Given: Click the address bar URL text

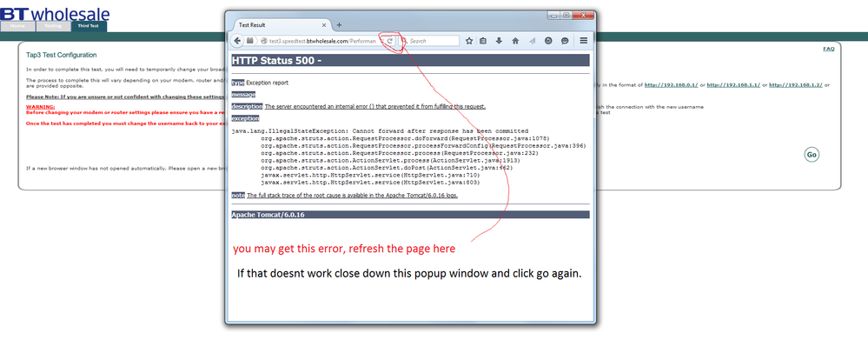Looking at the screenshot, I should 322,41.
